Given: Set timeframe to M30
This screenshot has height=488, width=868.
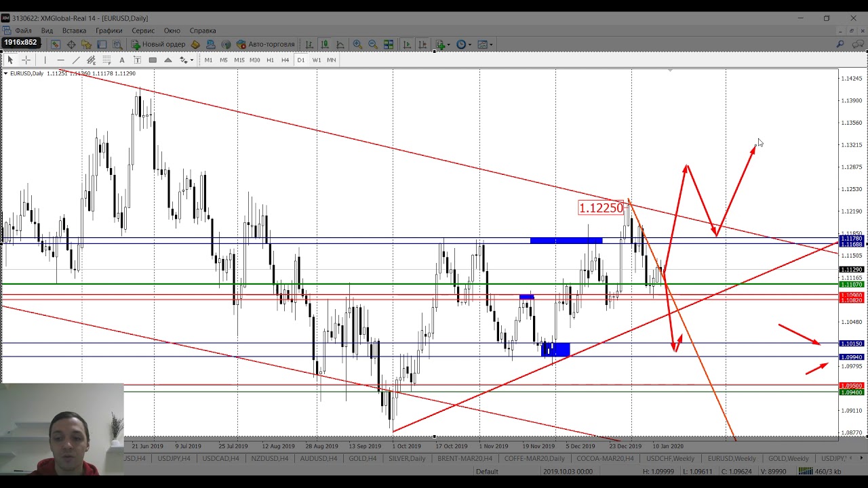Looking at the screenshot, I should point(255,60).
